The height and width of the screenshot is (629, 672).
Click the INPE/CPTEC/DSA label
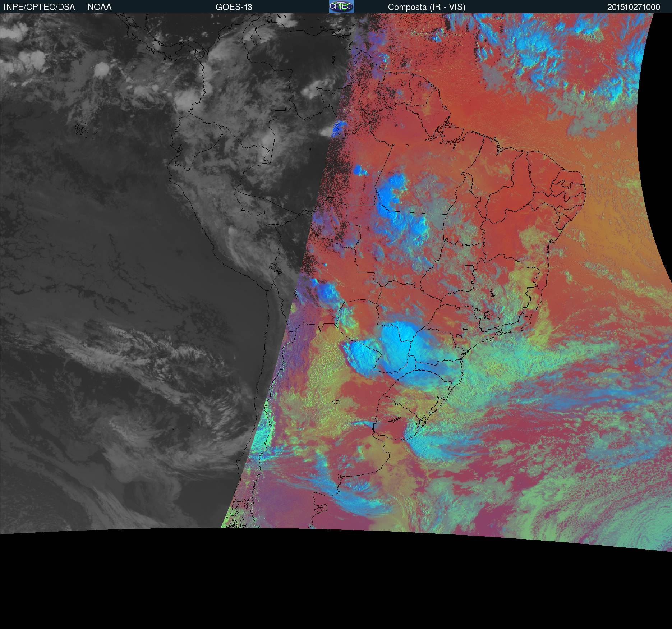(x=39, y=7)
